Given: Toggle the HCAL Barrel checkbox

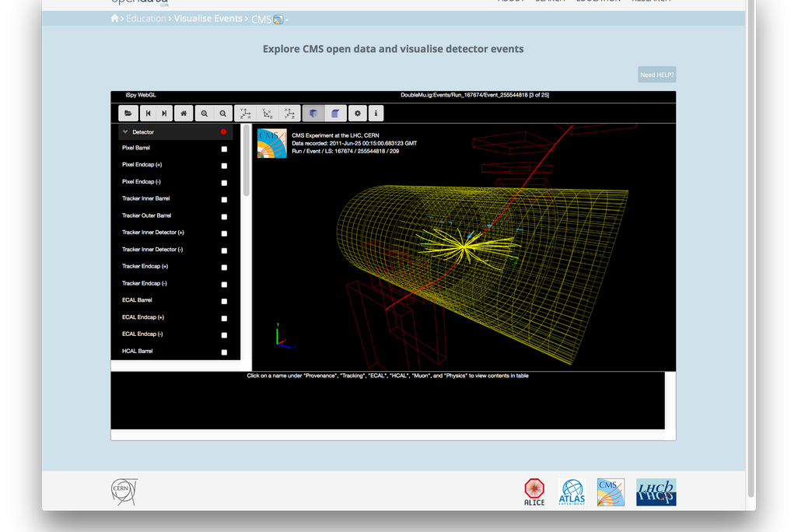Looking at the screenshot, I should tap(224, 352).
